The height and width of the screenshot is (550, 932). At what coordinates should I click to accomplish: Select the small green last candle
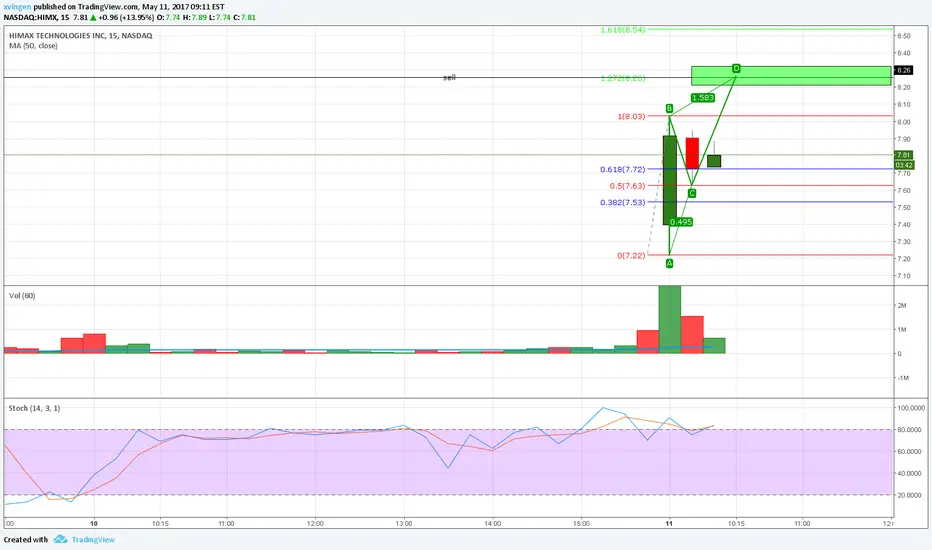pyautogui.click(x=714, y=161)
